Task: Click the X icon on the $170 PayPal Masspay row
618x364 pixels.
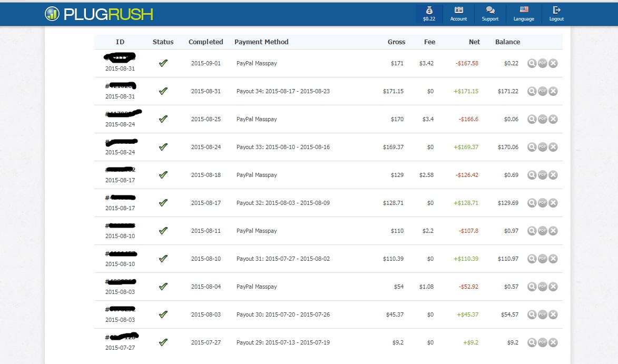Action: click(553, 119)
